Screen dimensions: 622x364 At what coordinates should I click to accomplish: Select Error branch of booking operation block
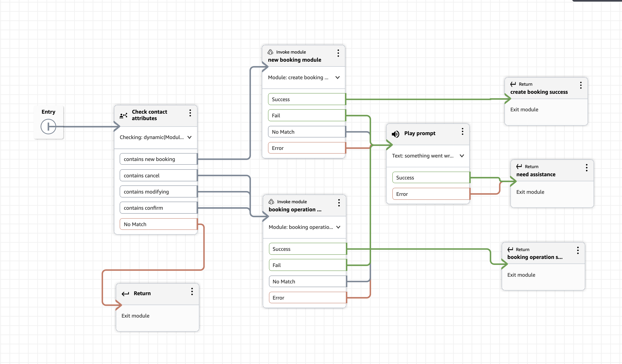tap(308, 298)
